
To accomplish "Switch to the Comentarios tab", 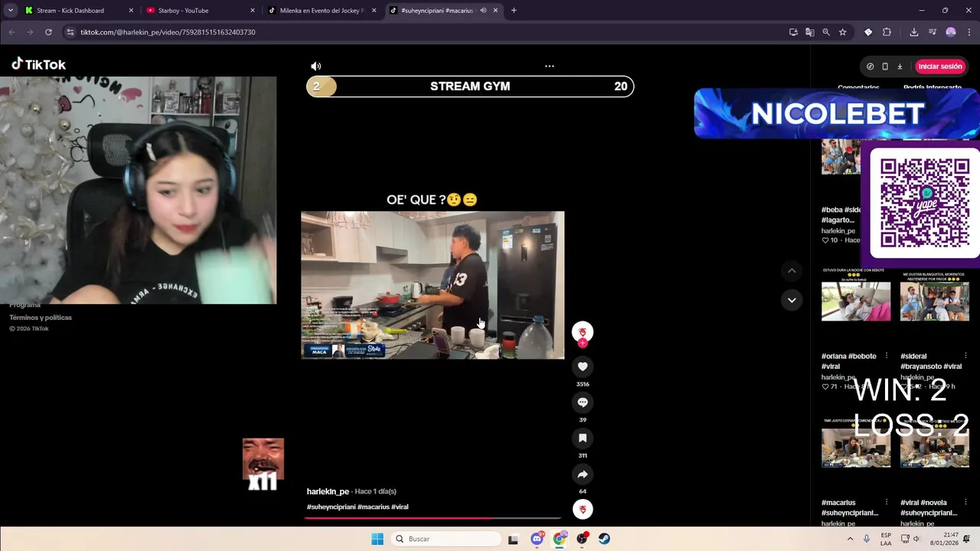I will (858, 87).
